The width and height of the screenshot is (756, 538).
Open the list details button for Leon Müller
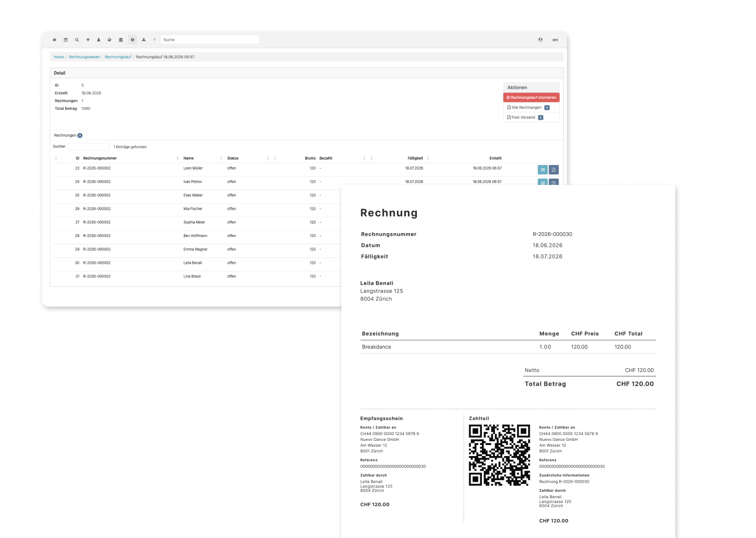(543, 170)
